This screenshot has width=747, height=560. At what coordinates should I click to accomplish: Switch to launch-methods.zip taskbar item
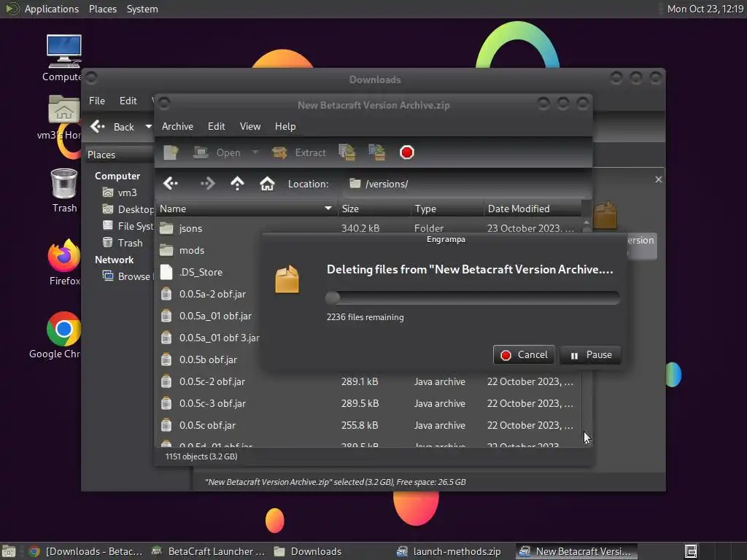(x=449, y=551)
